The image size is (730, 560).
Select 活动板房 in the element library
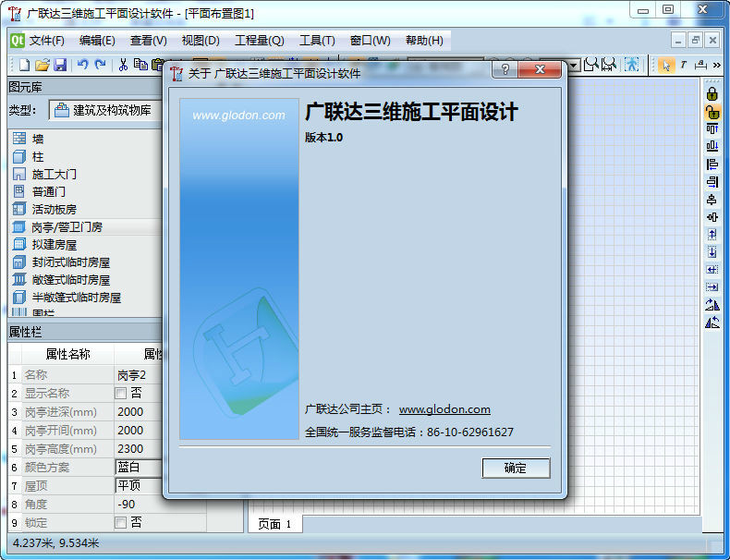[x=86, y=209]
